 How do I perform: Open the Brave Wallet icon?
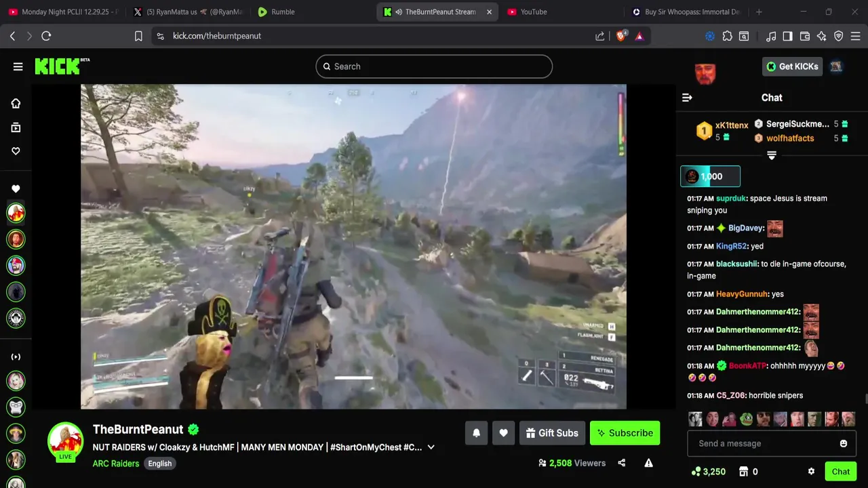tap(805, 36)
